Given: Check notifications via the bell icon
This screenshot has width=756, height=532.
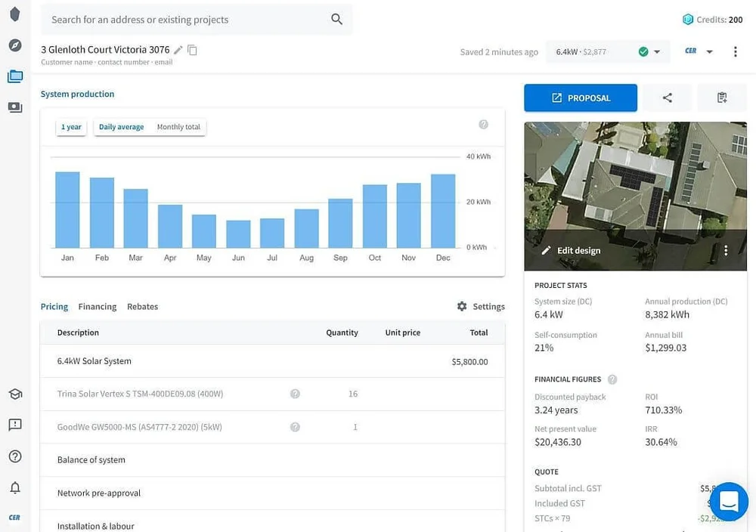Looking at the screenshot, I should [15, 488].
